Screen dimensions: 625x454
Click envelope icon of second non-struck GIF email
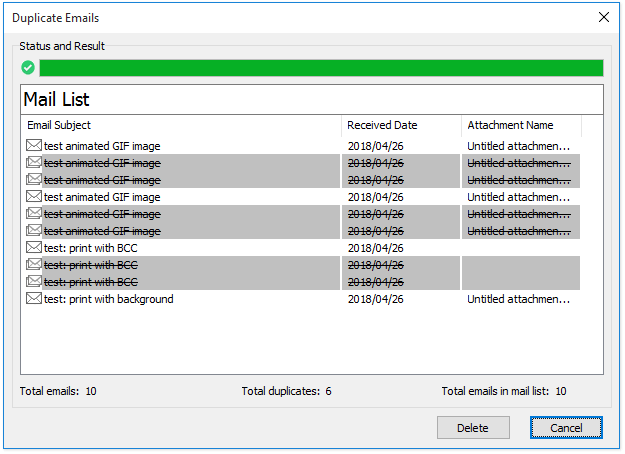pos(34,197)
